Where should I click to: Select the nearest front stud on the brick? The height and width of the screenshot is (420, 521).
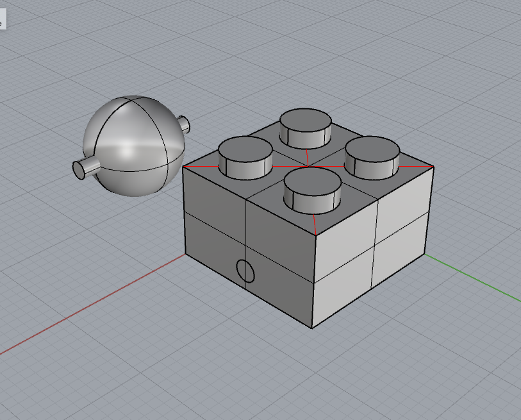click(x=312, y=190)
